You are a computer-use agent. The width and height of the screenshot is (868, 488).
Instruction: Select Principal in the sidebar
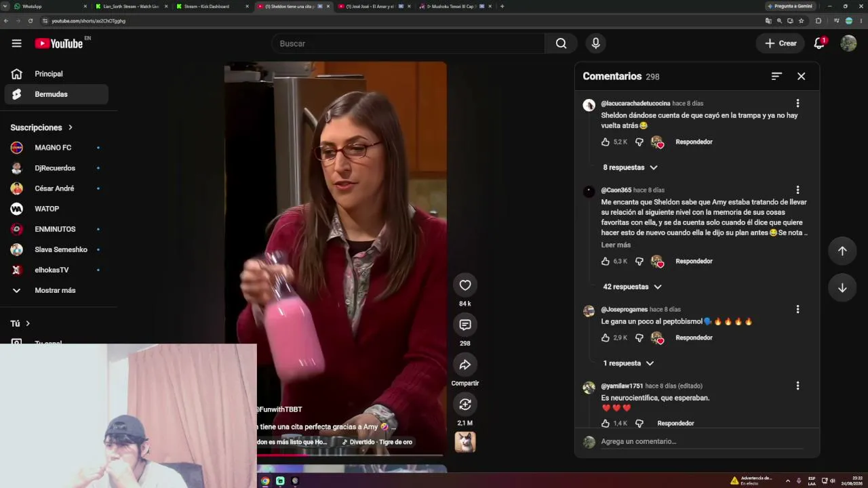pos(56,74)
